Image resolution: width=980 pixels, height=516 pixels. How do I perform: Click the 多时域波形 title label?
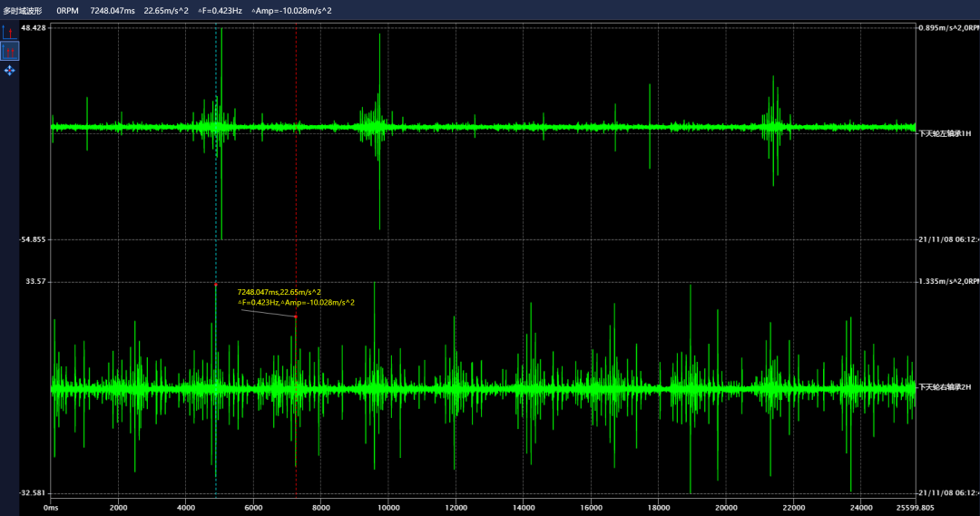[x=23, y=10]
